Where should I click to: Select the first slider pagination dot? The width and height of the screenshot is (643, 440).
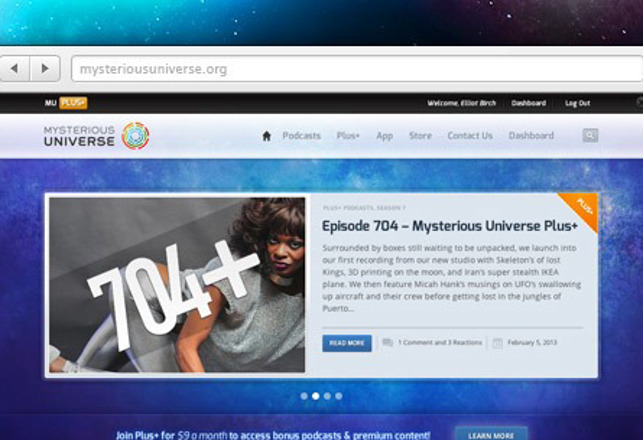tap(304, 396)
